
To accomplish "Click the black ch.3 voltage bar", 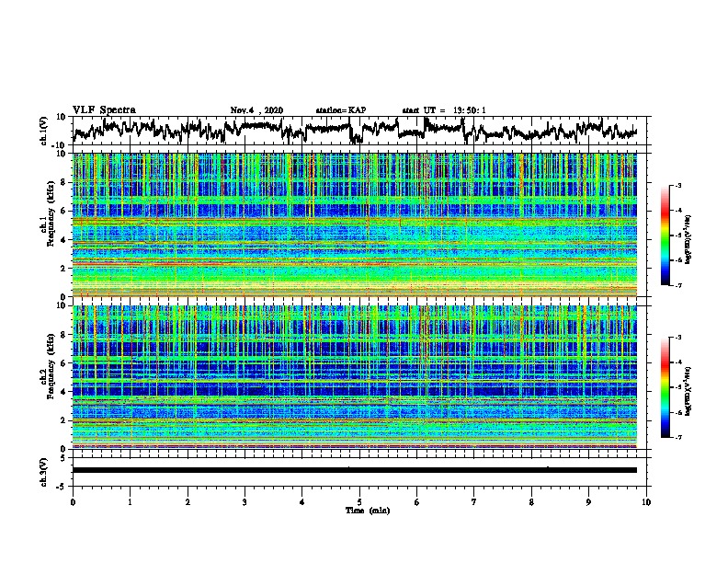I will coord(354,470).
